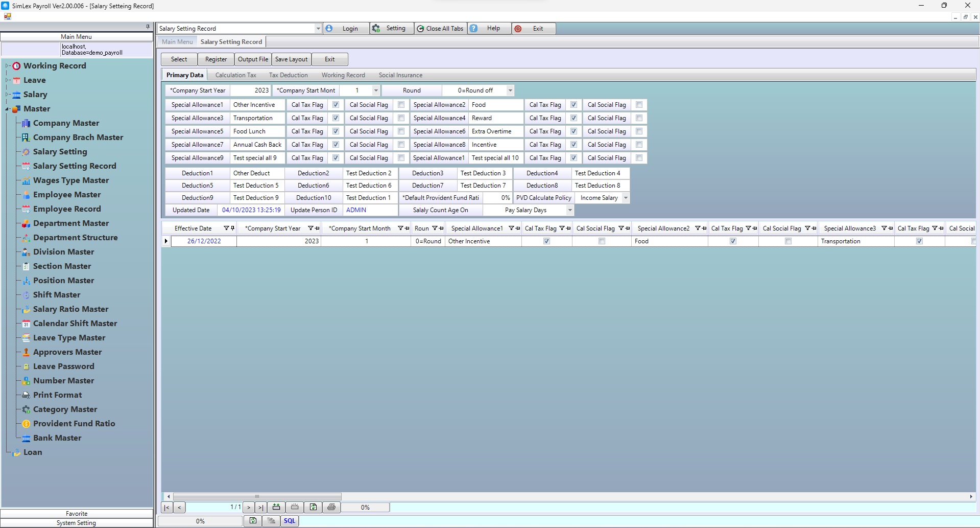Open Bank Master in the tree
Screen dimensions: 980x528
click(57, 438)
